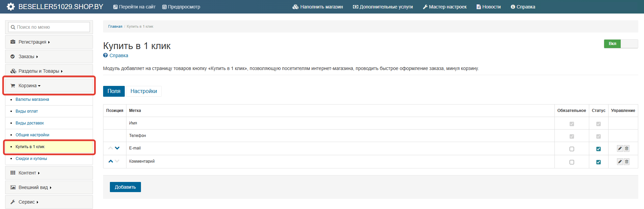The image size is (644, 209).
Task: Click the gear icon beside BESELLER51029.SHOP.BY
Action: click(11, 7)
